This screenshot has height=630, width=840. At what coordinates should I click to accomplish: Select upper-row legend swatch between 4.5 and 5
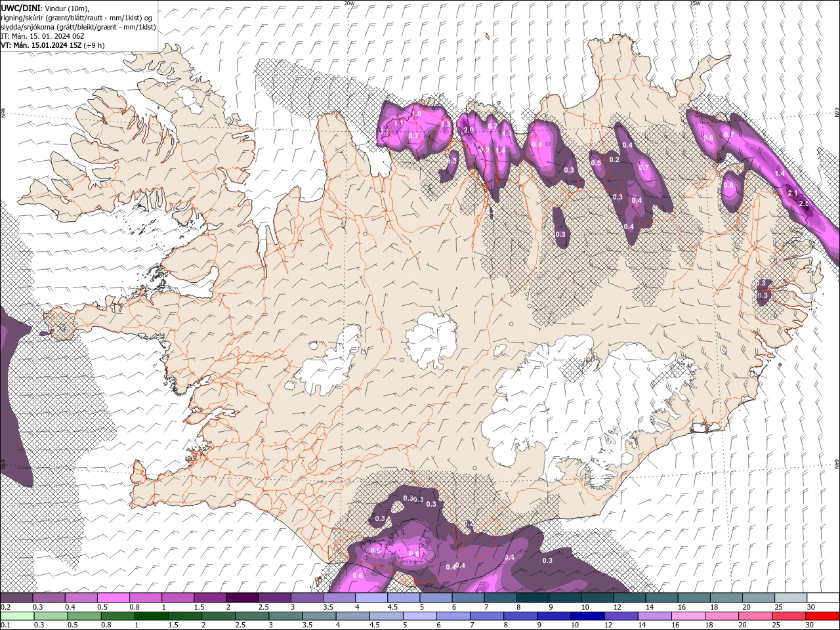point(403,598)
